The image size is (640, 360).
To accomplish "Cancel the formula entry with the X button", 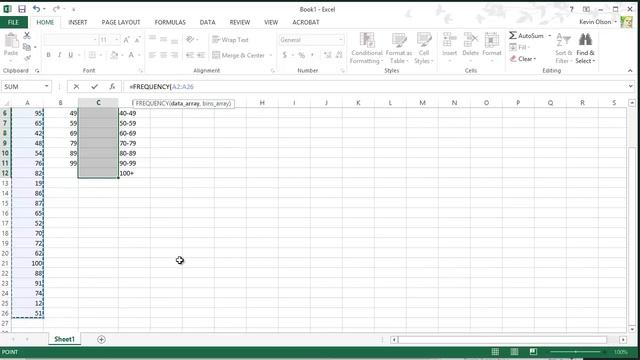I will pyautogui.click(x=76, y=87).
